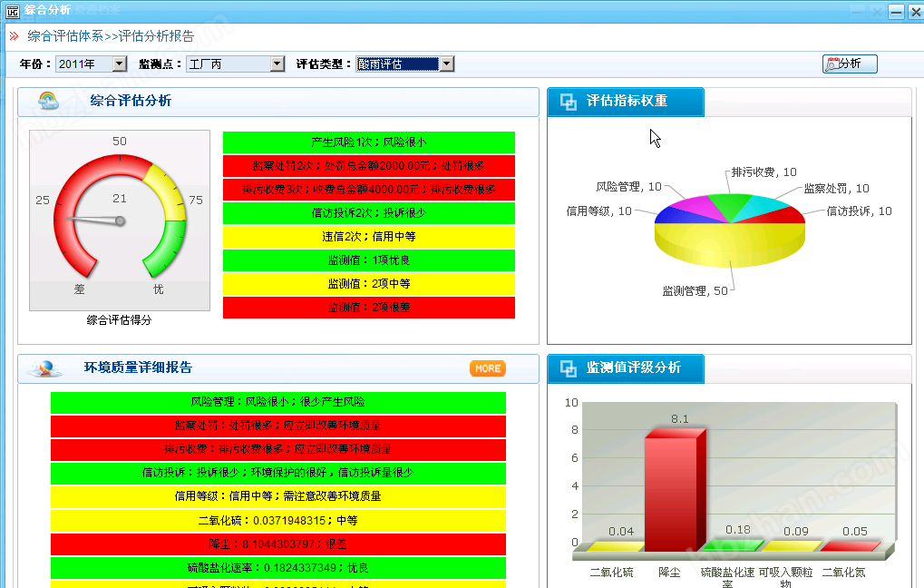The height and width of the screenshot is (588, 924).
Task: Click the 综合评估体系 breadcrumb link
Action: (x=65, y=36)
